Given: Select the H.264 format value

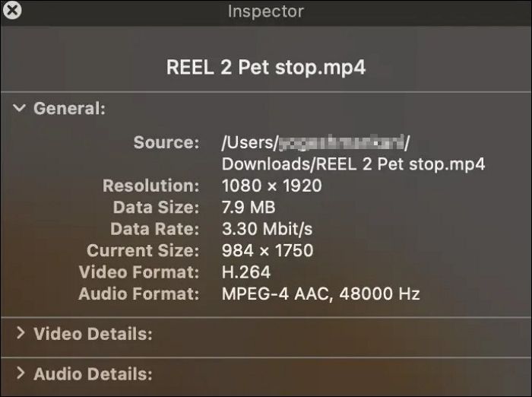Looking at the screenshot, I should (245, 272).
